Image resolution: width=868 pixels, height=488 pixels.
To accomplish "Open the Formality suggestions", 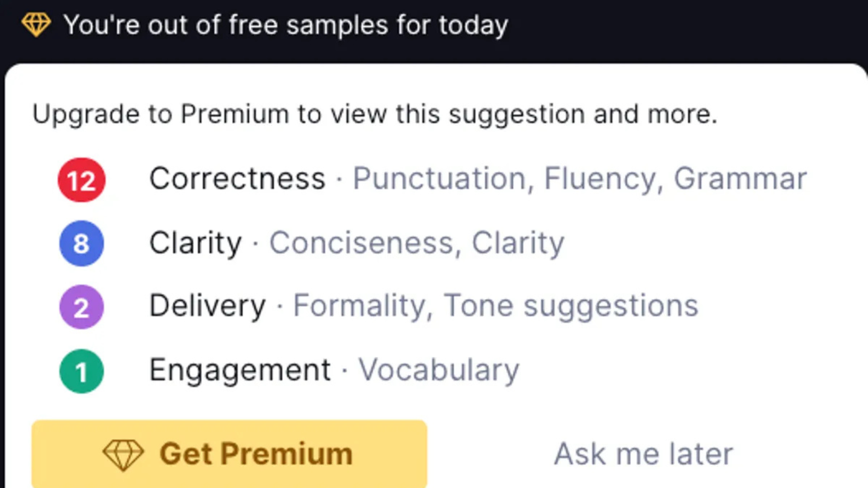I will click(359, 306).
